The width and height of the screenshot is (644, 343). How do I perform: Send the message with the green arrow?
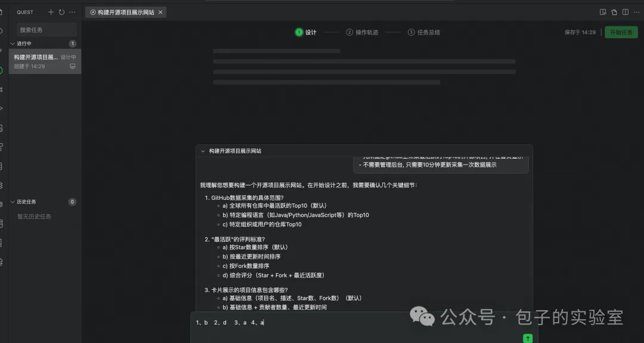click(528, 338)
